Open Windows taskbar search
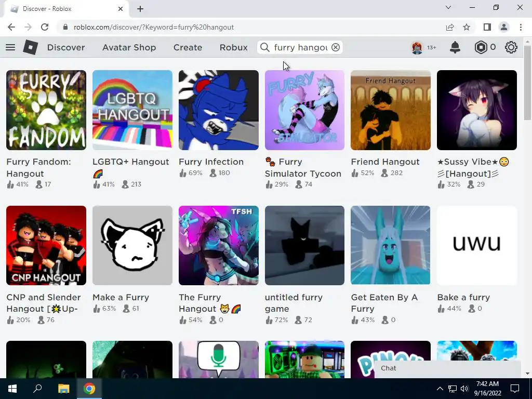Viewport: 532px width, 399px height. click(37, 389)
